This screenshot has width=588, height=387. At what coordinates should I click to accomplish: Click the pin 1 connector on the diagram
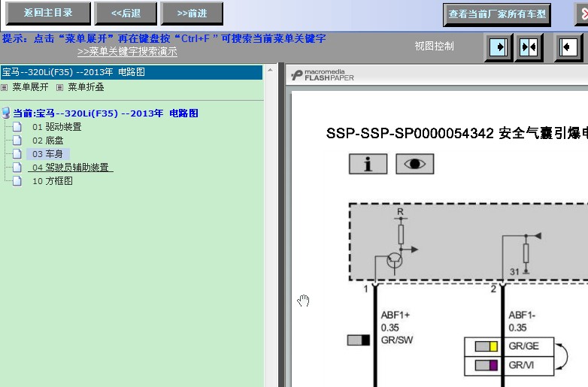(x=374, y=286)
